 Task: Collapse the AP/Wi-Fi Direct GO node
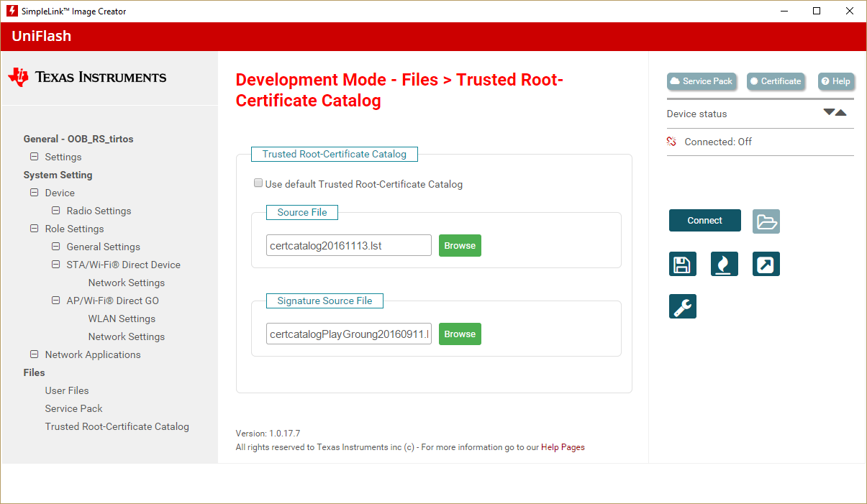click(55, 301)
